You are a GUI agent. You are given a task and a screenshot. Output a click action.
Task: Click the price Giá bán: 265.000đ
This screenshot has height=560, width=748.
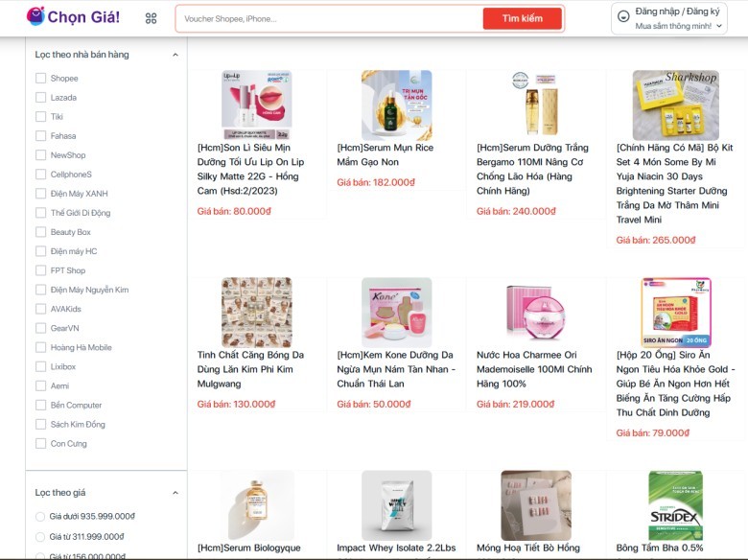tap(656, 241)
